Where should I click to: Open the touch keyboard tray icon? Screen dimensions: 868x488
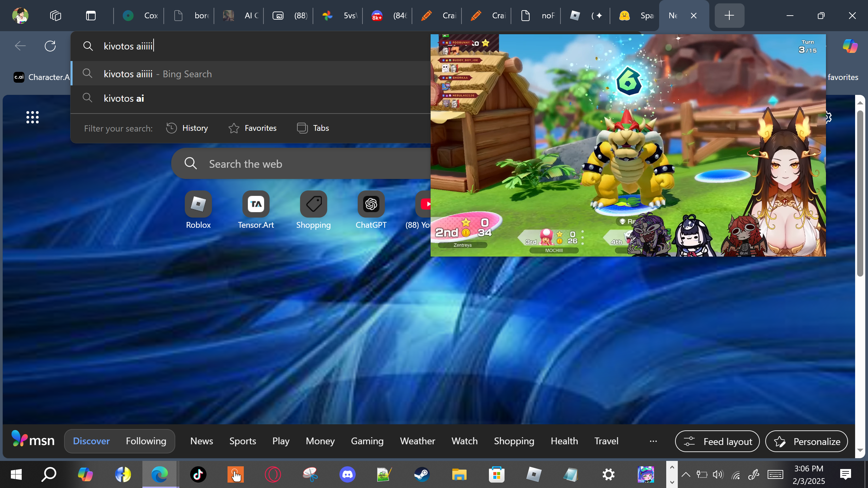click(775, 474)
